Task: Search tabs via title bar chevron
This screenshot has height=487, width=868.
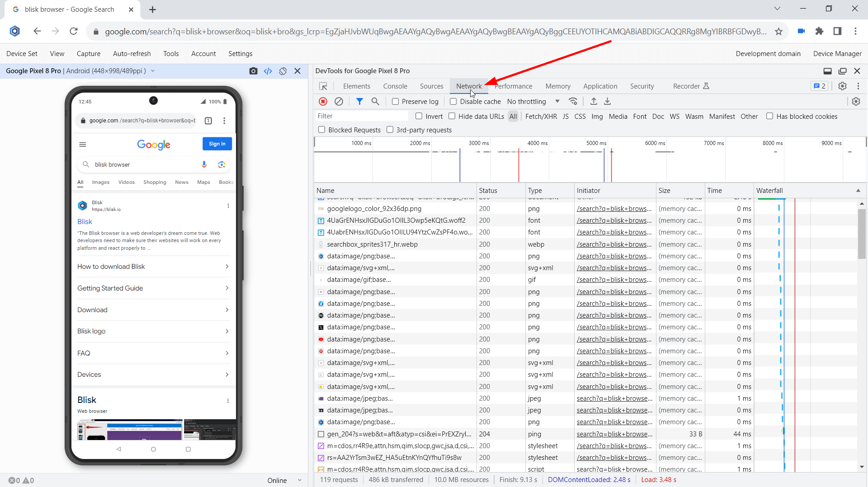Action: click(x=777, y=9)
